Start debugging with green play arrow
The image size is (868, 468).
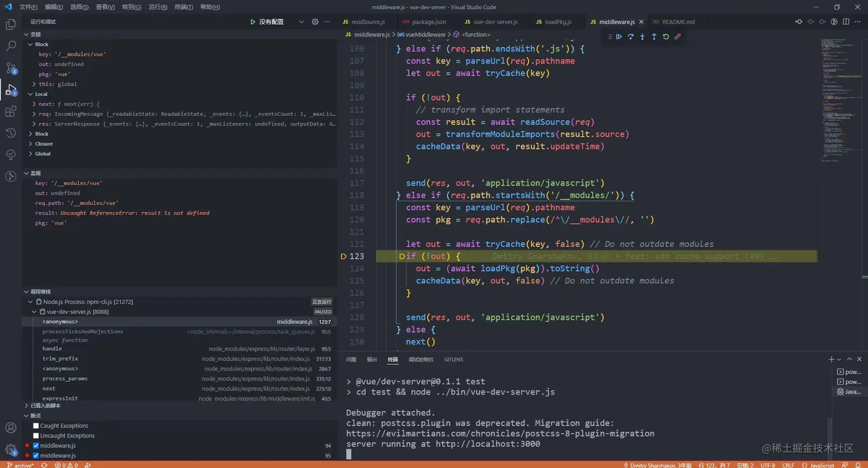click(x=253, y=22)
